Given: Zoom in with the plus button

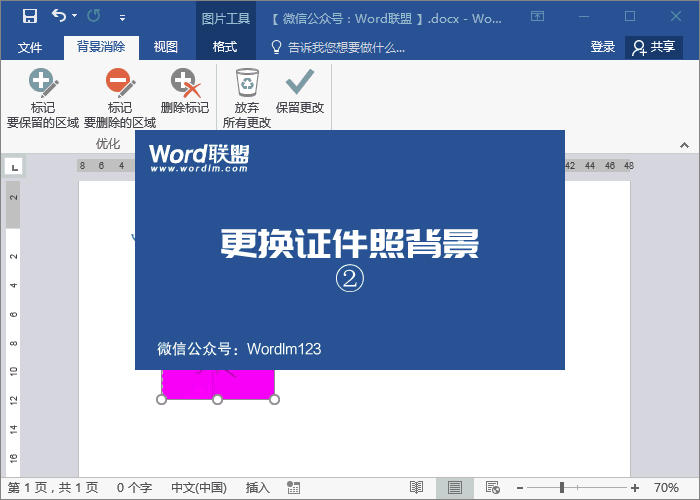Looking at the screenshot, I should coord(635,488).
